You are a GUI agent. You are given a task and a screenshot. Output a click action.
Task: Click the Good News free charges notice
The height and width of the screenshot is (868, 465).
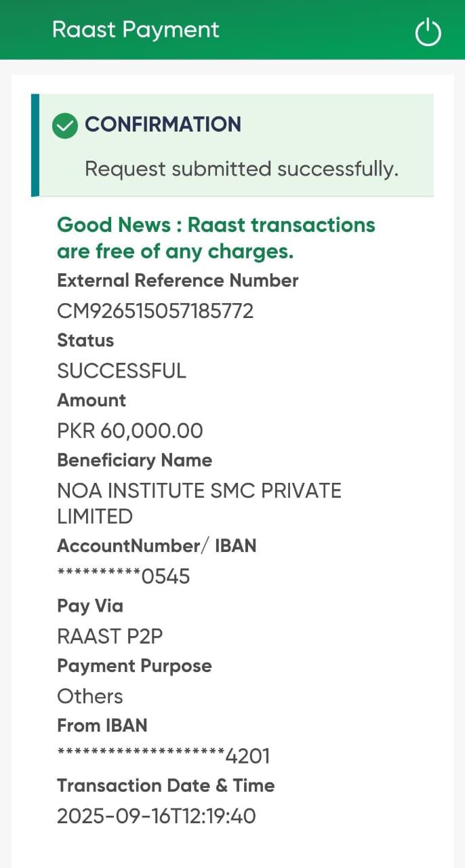pyautogui.click(x=216, y=238)
